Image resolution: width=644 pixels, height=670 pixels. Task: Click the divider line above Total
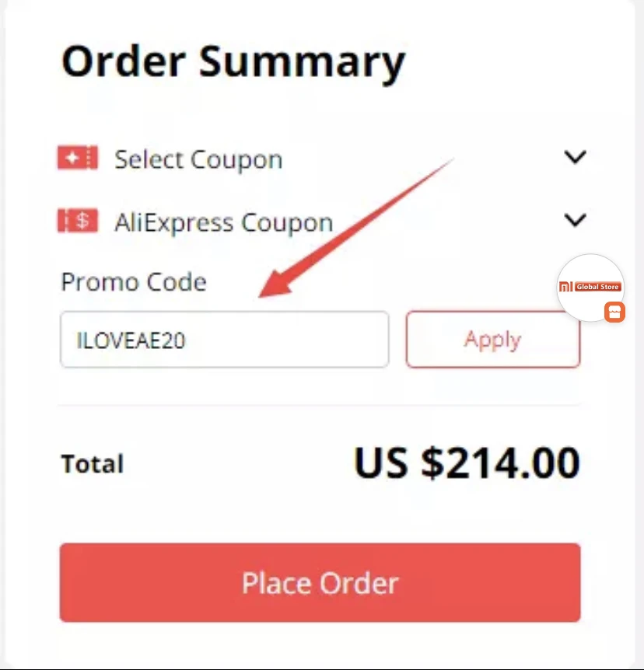point(320,404)
